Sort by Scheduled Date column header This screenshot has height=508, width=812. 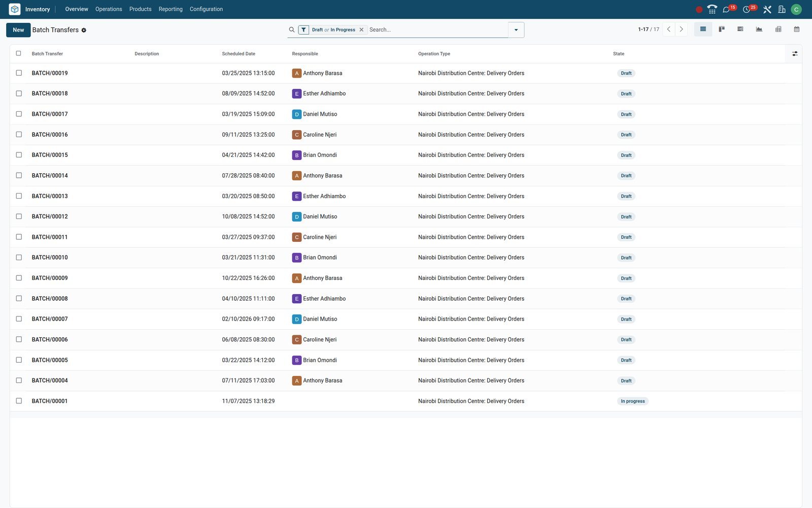pos(239,54)
